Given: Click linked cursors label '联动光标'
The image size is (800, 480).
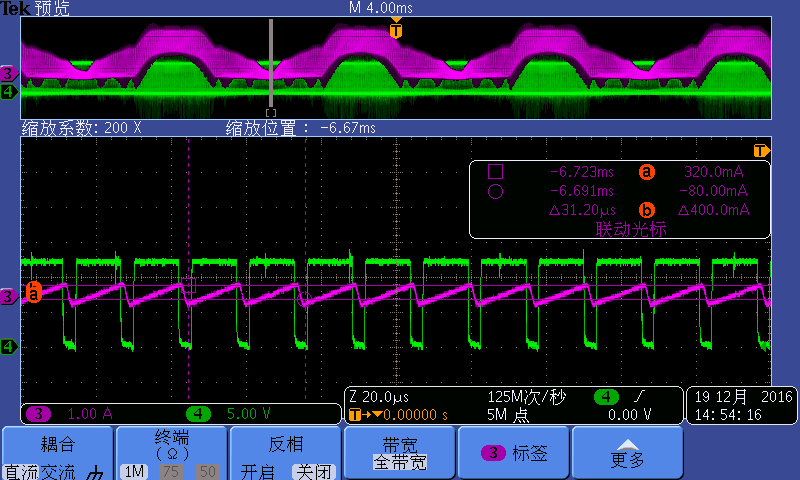Looking at the screenshot, I should point(631,229).
